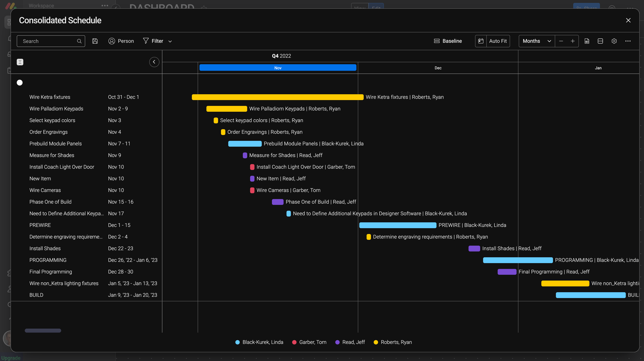Click the calendar icon beside Auto Fit

click(x=481, y=41)
